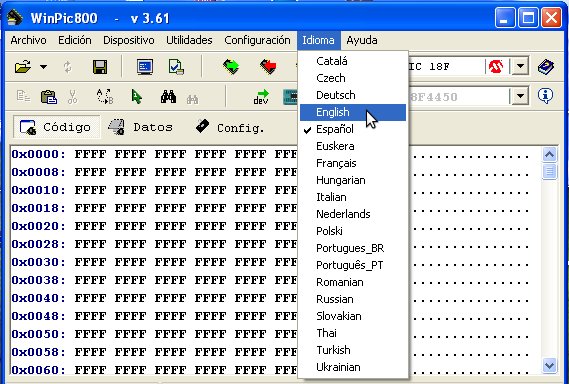Screen dimensions: 569x384
Task: Select Czech language
Action: point(353,78)
